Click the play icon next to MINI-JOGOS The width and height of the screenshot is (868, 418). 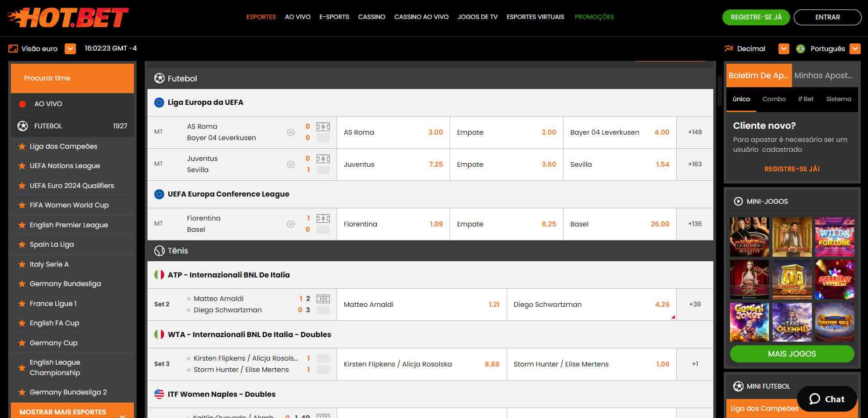738,202
